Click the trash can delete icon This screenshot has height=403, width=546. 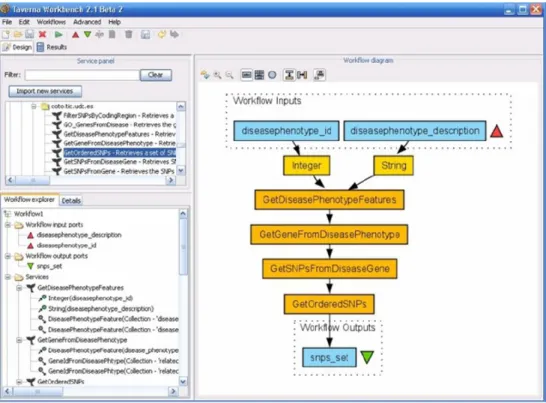point(128,34)
